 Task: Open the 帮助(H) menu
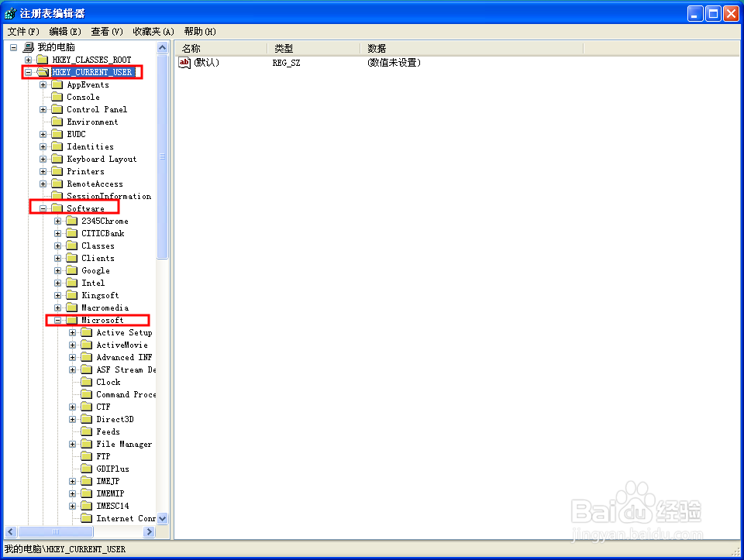tap(200, 32)
